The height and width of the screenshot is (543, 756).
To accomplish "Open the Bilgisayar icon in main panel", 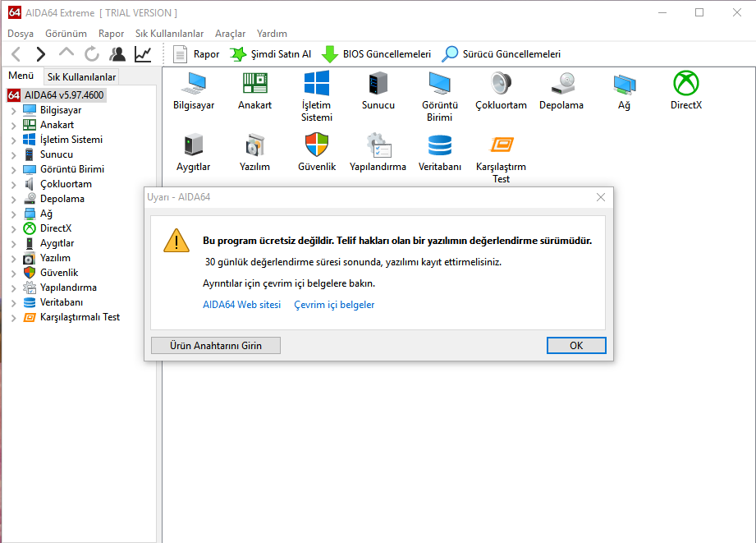I will pos(194,91).
